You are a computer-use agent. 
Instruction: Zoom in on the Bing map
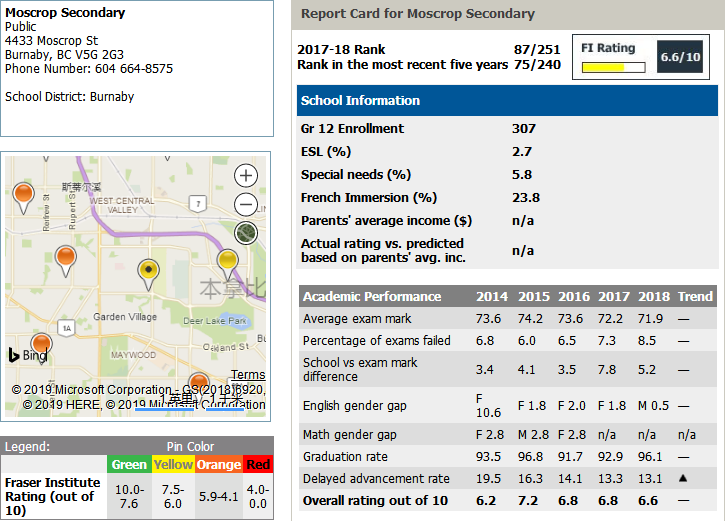click(245, 176)
